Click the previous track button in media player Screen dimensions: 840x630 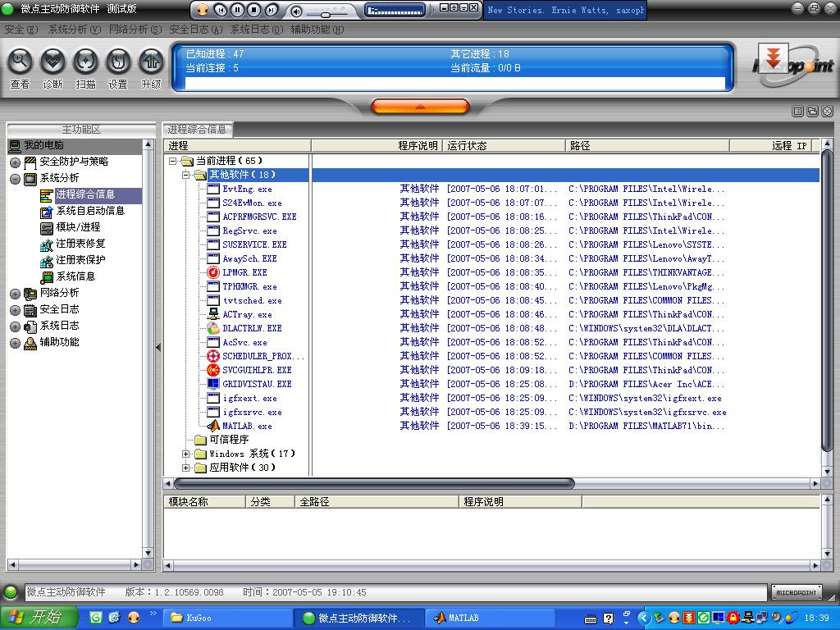tap(221, 10)
